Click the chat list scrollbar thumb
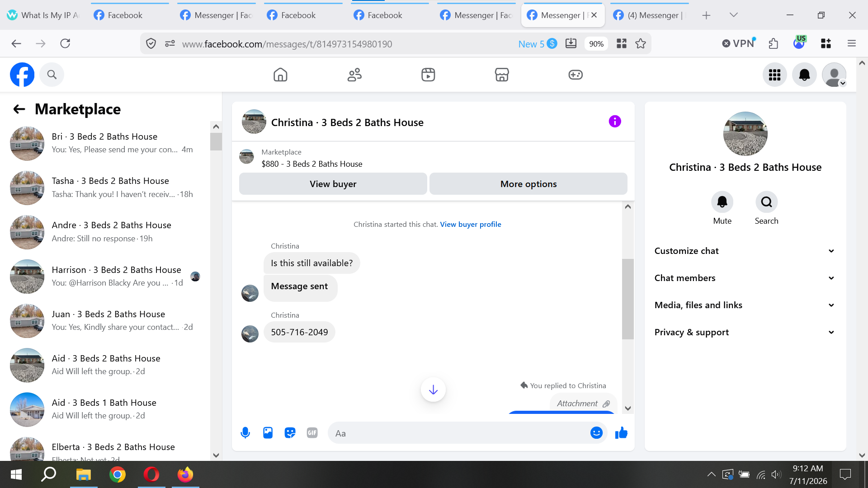868x488 pixels. pos(216,141)
